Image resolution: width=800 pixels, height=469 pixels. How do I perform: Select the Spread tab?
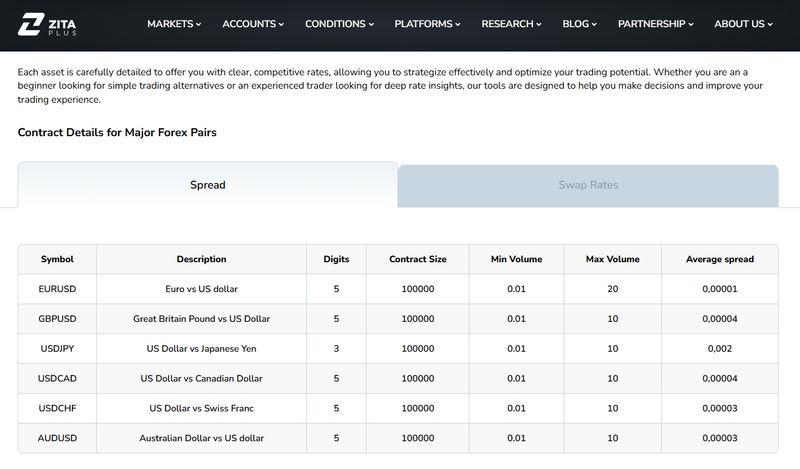click(208, 185)
